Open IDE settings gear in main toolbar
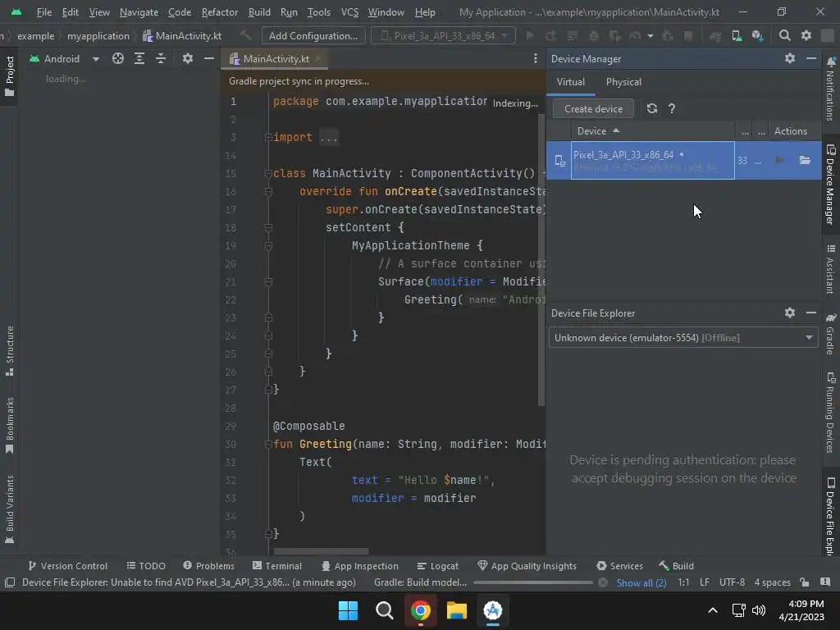 pyautogui.click(x=806, y=36)
